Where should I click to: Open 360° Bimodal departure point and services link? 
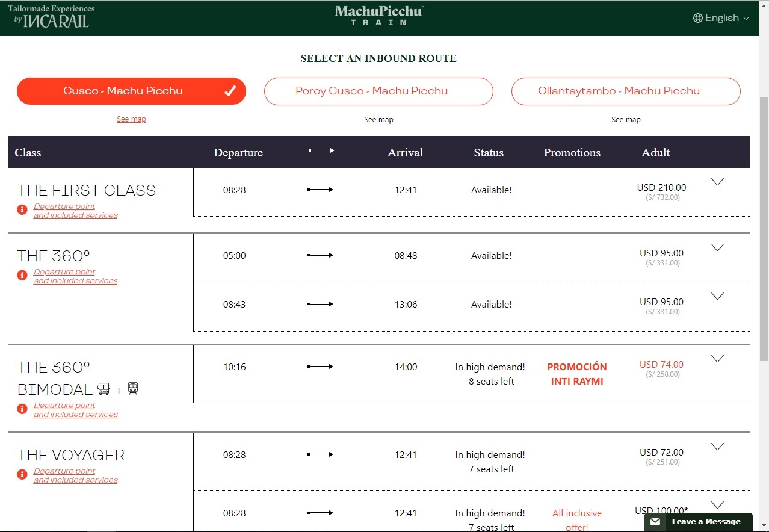(x=75, y=410)
